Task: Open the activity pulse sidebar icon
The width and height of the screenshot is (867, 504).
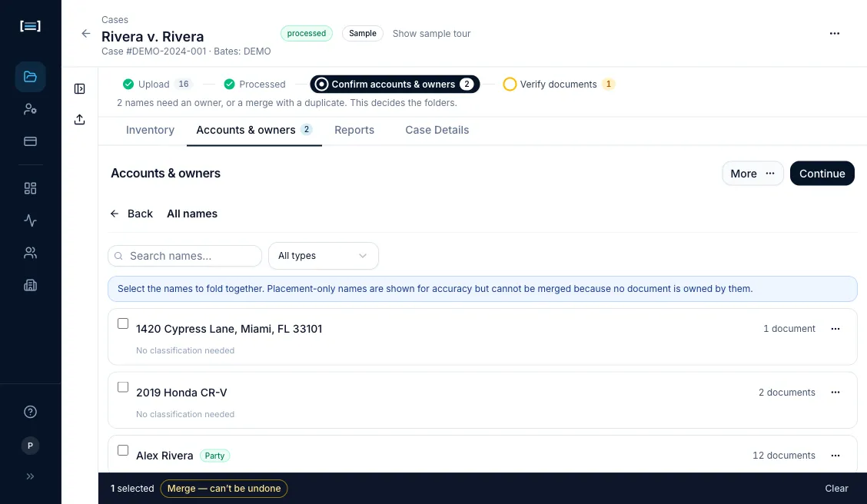Action: [31, 220]
